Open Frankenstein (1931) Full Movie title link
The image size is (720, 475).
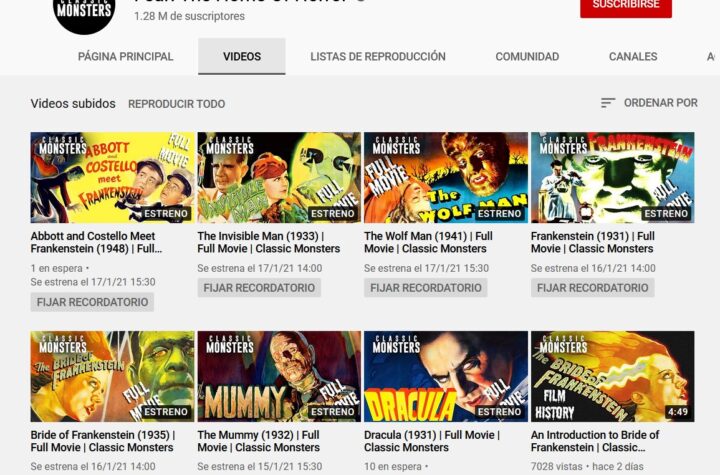593,242
